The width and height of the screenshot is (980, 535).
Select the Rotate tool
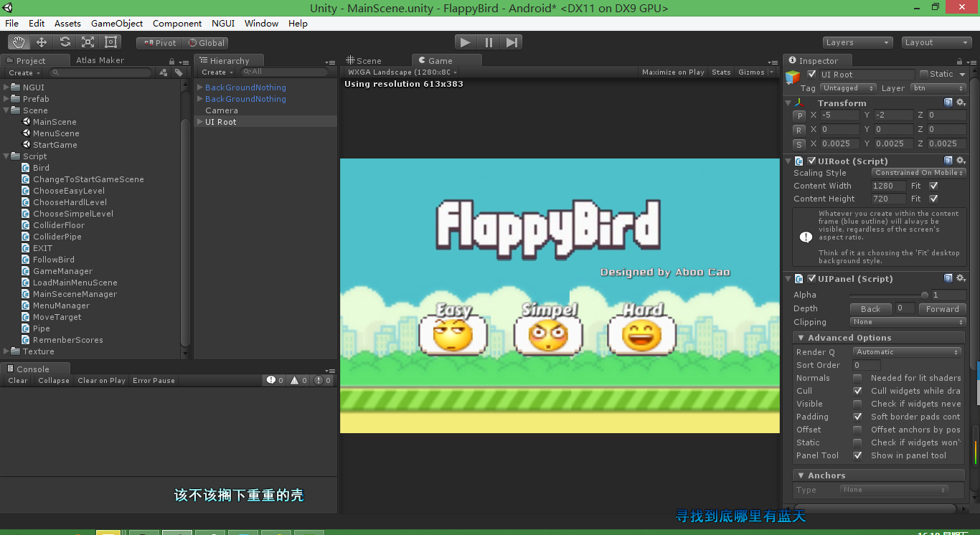pyautogui.click(x=65, y=42)
